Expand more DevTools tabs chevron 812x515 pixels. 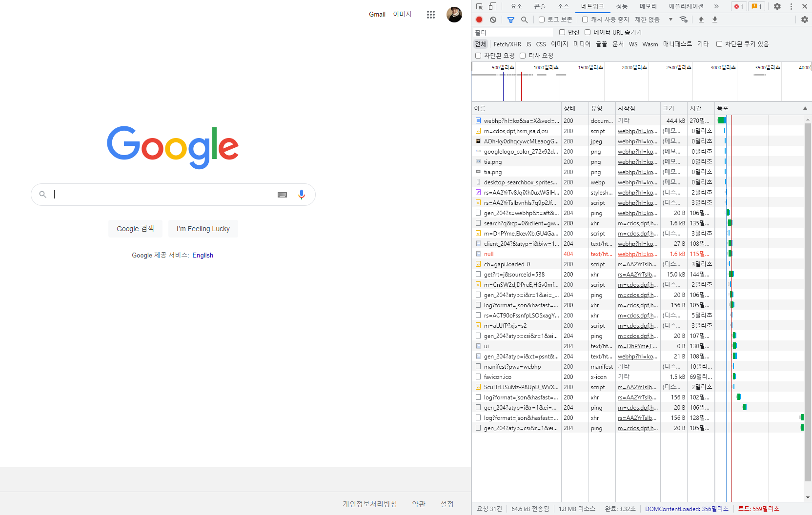(x=716, y=6)
